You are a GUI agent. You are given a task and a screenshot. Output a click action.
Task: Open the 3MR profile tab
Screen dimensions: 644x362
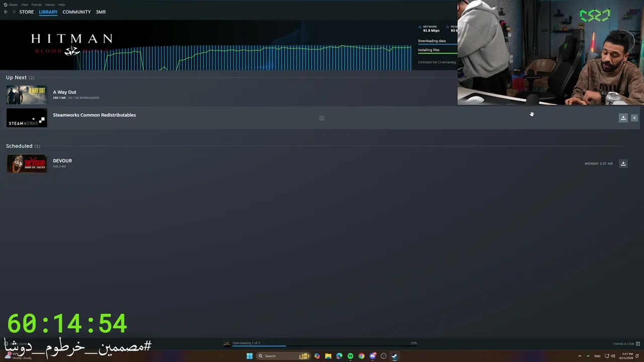click(x=101, y=12)
